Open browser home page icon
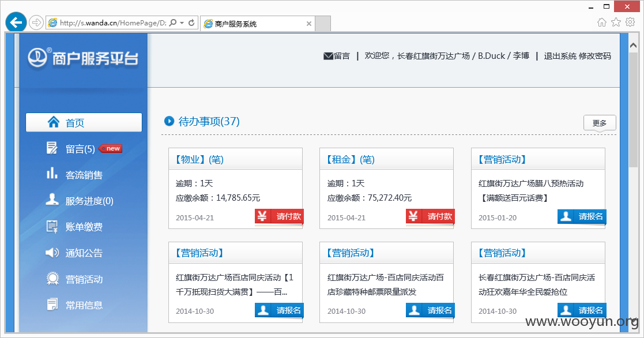644x338 pixels. point(602,22)
